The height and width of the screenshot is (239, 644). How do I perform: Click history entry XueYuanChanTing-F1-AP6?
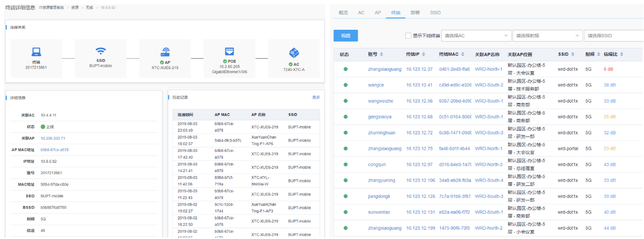point(264,140)
